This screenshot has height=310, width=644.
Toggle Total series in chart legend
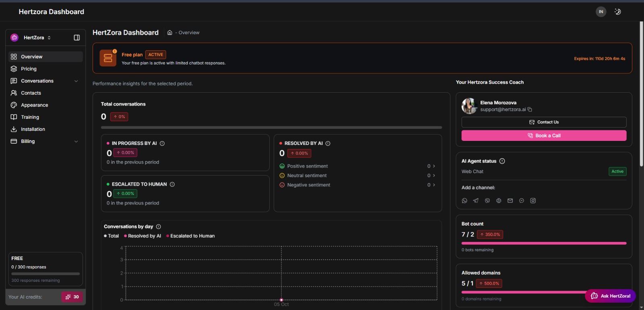coord(111,236)
